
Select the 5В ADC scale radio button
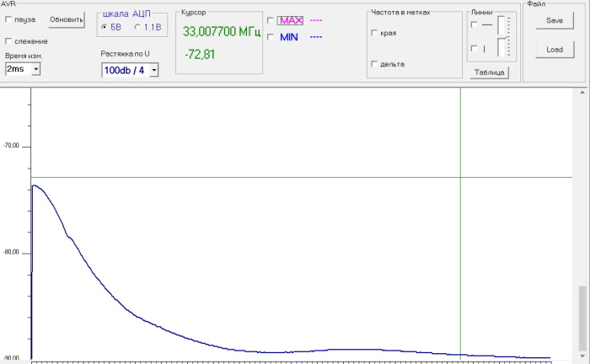point(105,28)
